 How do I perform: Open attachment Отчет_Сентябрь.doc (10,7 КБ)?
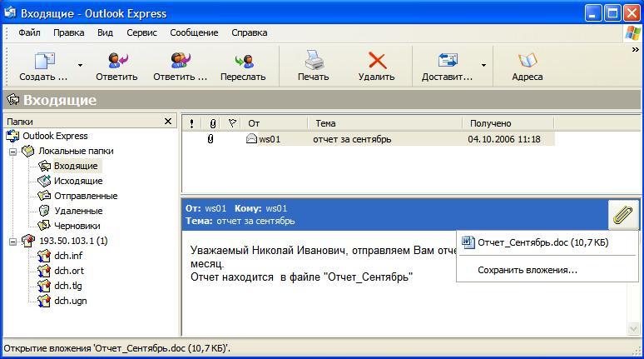tap(547, 242)
